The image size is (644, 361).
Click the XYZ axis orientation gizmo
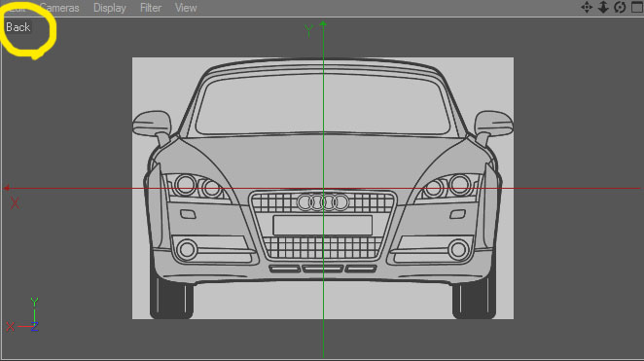pyautogui.click(x=23, y=315)
